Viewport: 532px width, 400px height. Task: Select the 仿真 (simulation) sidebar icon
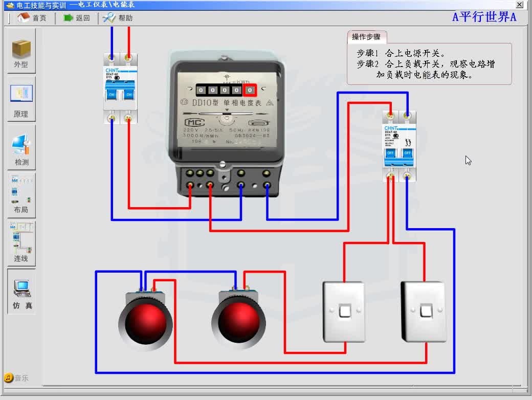coord(21,294)
